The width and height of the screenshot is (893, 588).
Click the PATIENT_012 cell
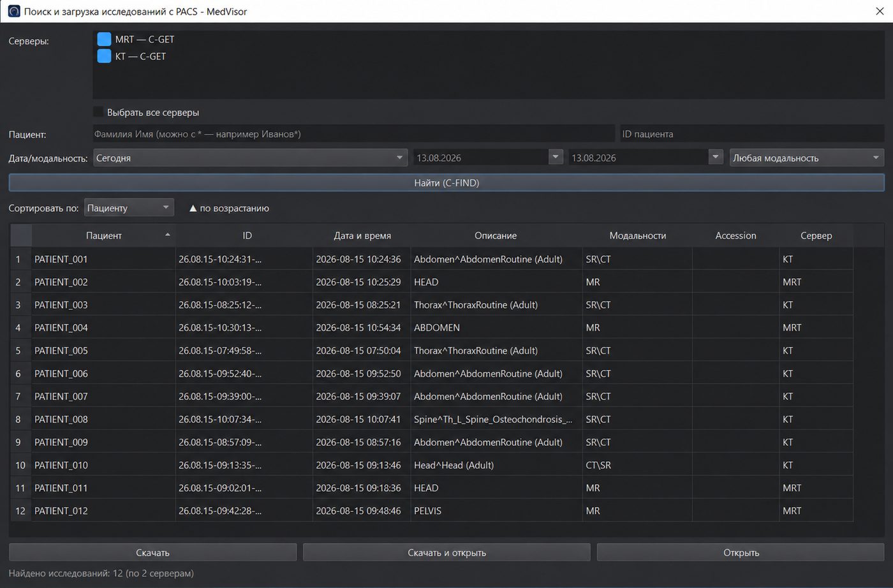[103, 511]
